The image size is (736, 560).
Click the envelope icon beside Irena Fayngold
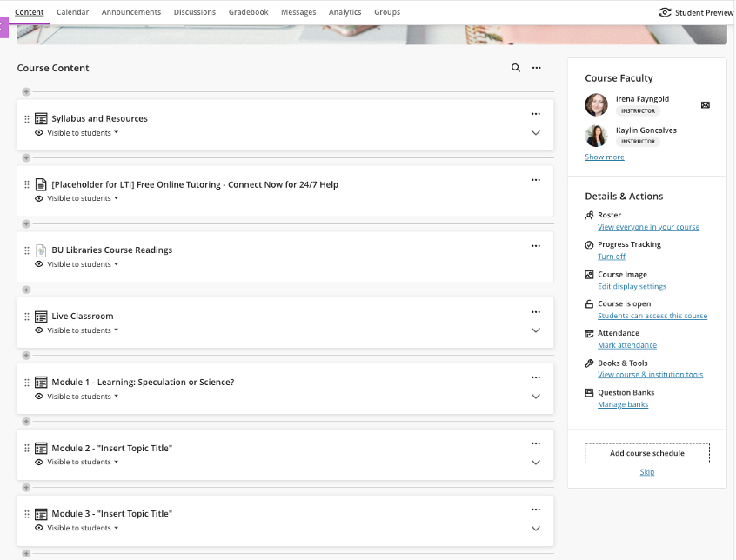click(x=706, y=105)
